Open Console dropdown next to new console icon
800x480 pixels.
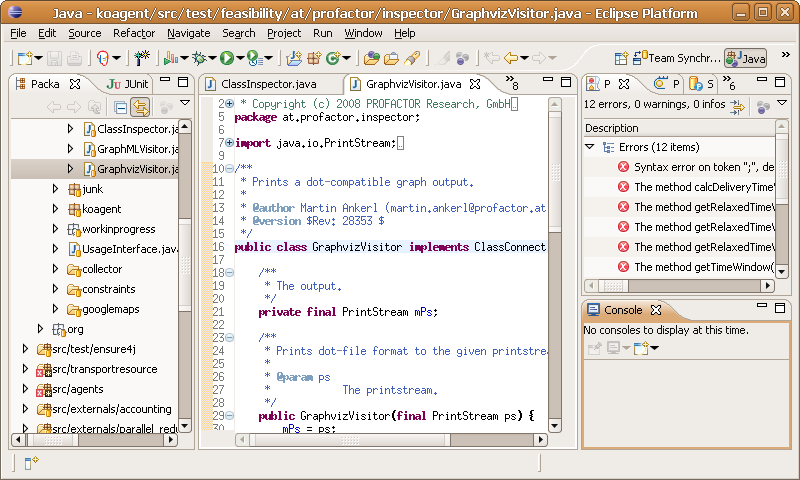655,348
